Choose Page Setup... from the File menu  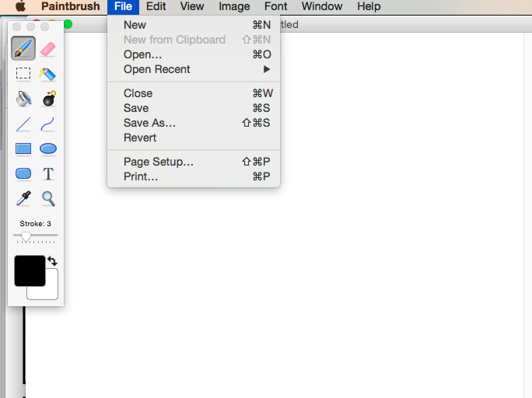pos(194,162)
